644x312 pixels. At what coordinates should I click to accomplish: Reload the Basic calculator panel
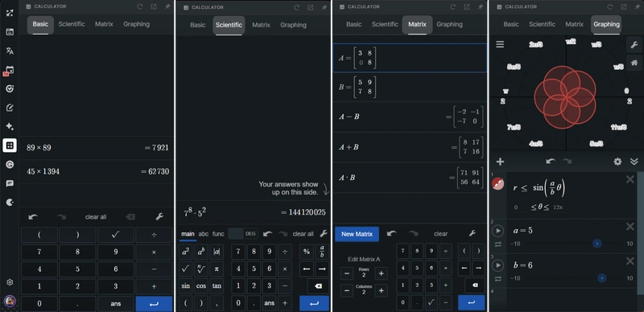pyautogui.click(x=139, y=6)
